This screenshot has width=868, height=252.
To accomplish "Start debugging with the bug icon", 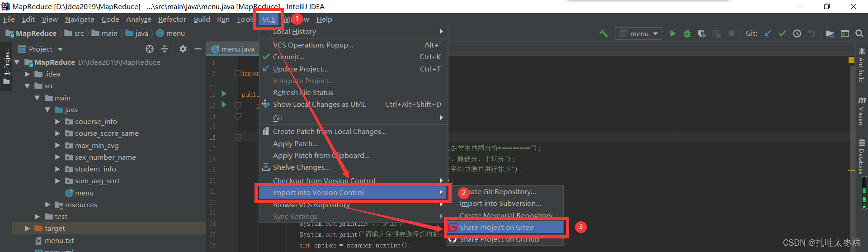I will 687,33.
